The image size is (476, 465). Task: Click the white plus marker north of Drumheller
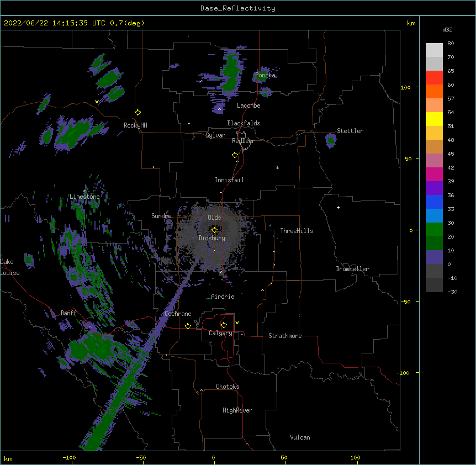coord(338,207)
